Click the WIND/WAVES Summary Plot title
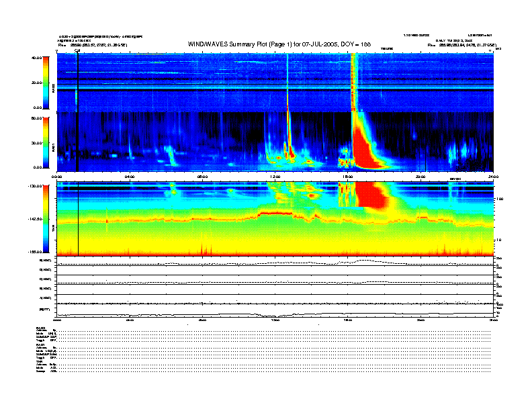This screenshot has height=411, width=532. 279,44
